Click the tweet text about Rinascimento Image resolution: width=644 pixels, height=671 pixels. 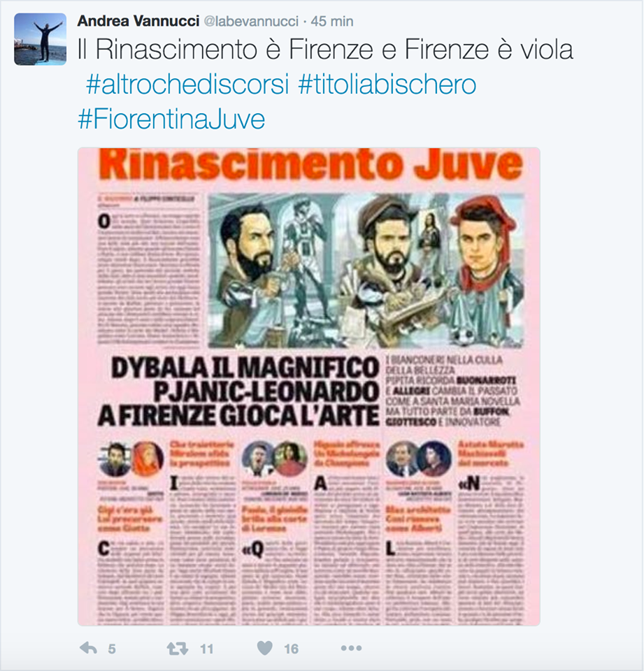(325, 49)
